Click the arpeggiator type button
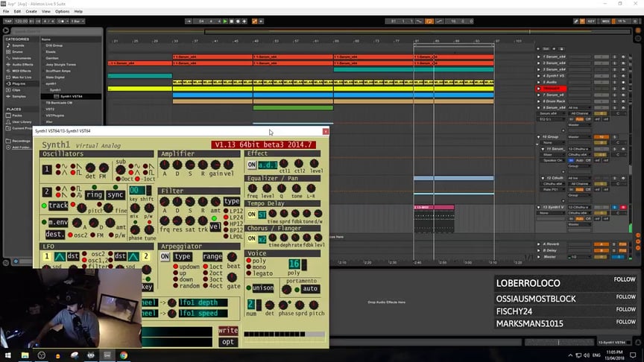 [183, 256]
